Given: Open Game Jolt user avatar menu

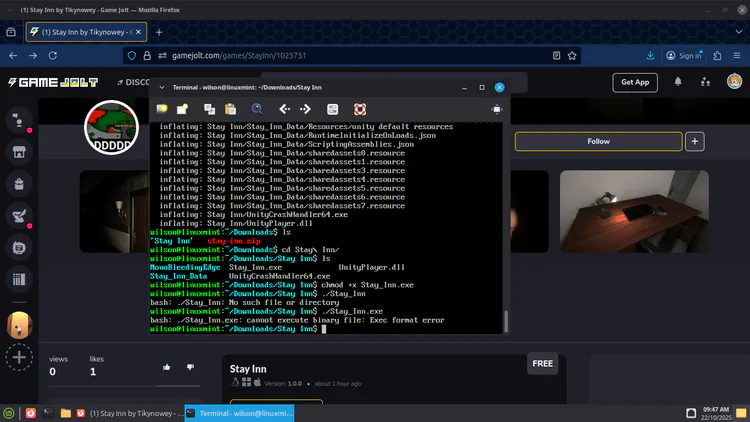Looking at the screenshot, I should click(734, 81).
